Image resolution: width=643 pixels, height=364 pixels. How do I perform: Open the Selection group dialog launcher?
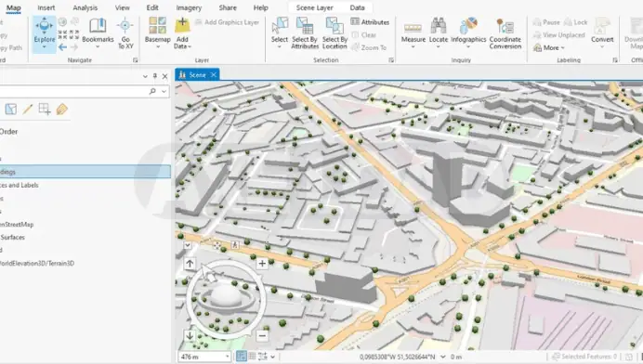point(391,60)
